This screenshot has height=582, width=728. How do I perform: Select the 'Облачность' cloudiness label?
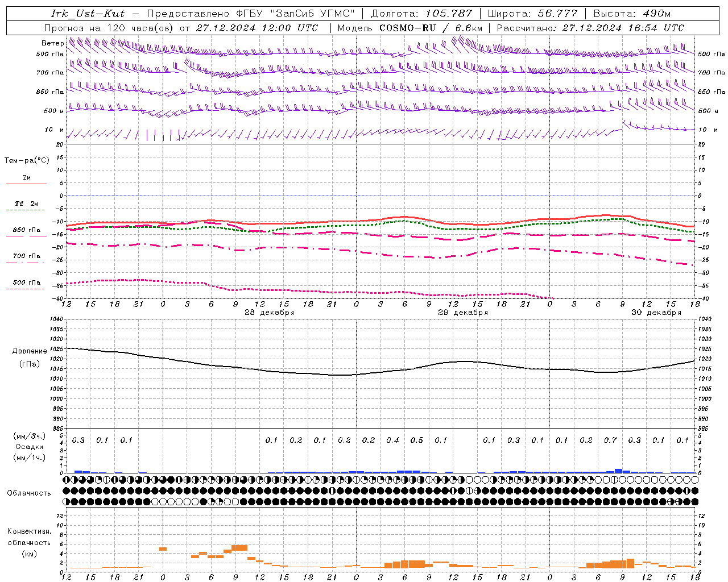(x=29, y=493)
